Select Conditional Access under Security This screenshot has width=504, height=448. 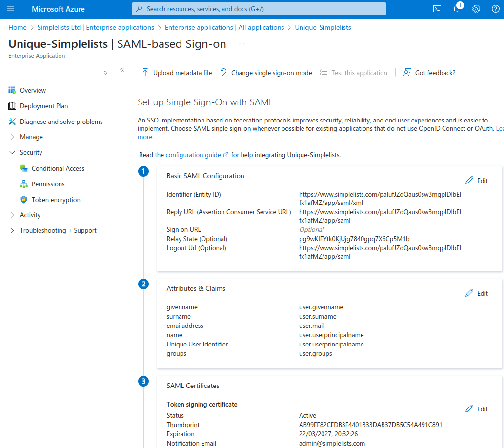click(58, 168)
